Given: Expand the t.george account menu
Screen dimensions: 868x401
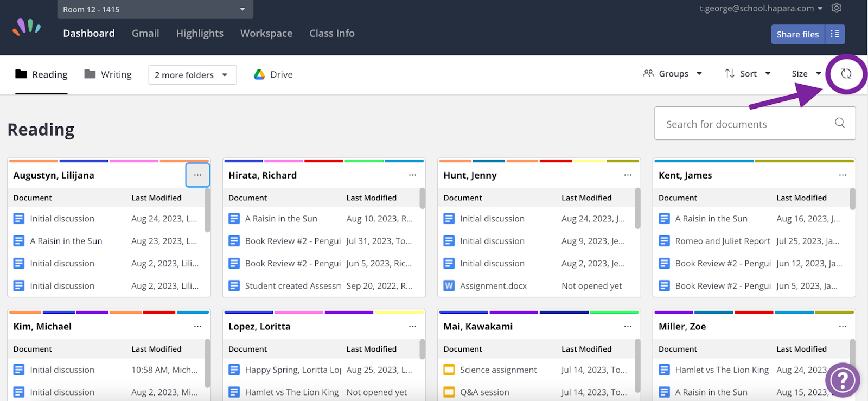Looking at the screenshot, I should click(761, 8).
